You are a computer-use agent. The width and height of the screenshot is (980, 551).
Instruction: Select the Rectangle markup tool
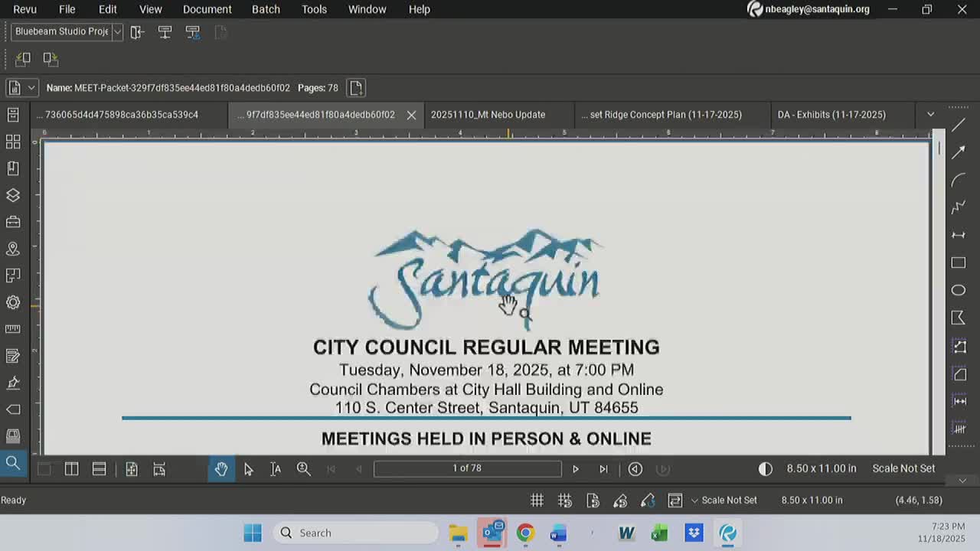959,261
